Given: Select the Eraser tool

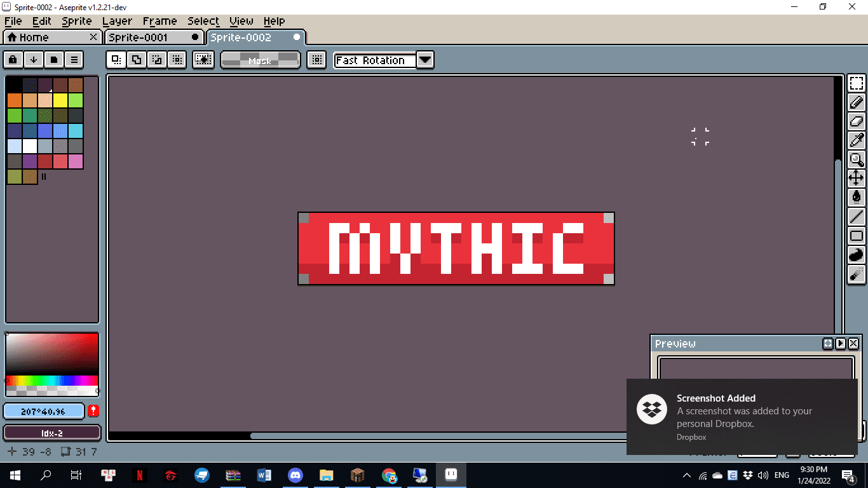Looking at the screenshot, I should (857, 121).
